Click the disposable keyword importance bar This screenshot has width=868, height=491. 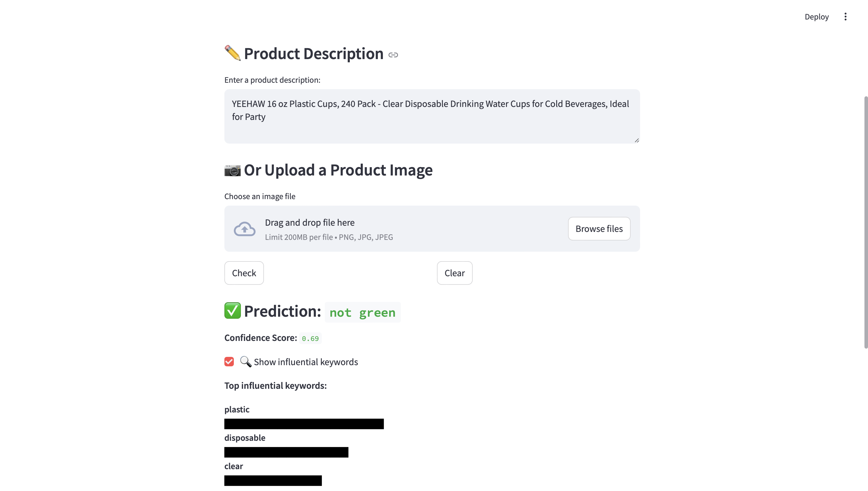pyautogui.click(x=286, y=452)
